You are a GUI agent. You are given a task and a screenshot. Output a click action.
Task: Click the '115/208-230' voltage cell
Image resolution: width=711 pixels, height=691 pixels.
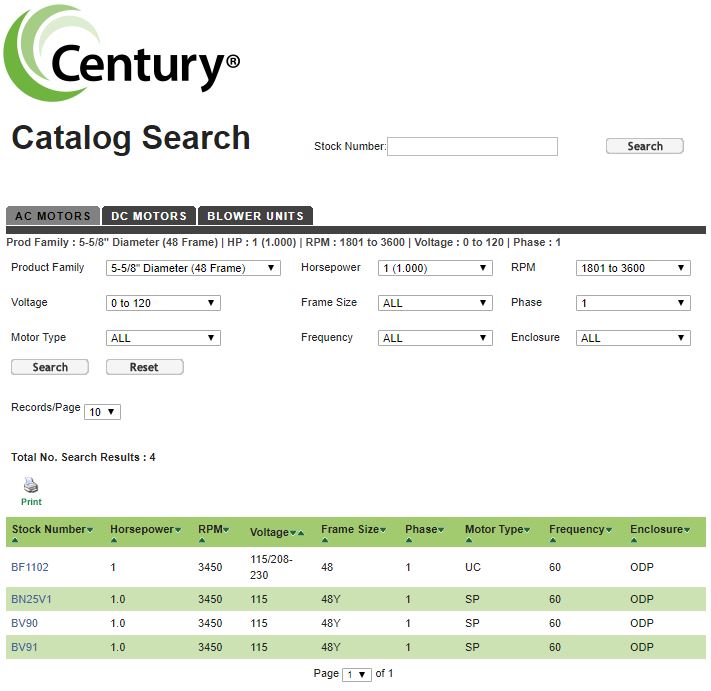(x=271, y=567)
